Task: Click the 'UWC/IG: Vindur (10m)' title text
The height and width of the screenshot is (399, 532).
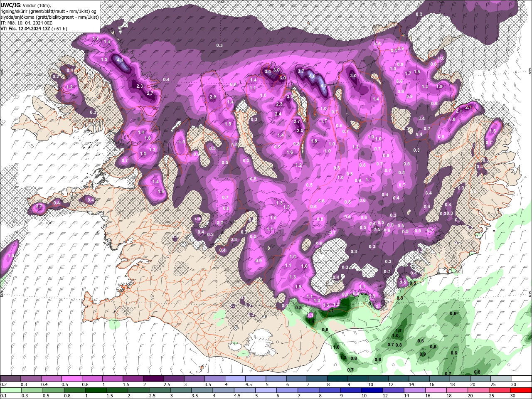Action: [26, 5]
